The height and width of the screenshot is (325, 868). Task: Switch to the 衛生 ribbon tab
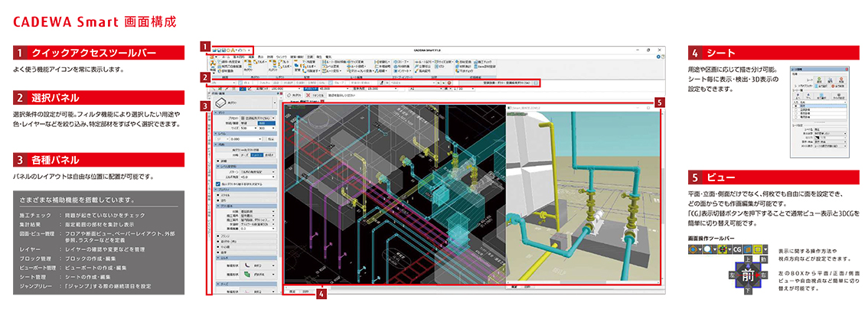click(319, 57)
